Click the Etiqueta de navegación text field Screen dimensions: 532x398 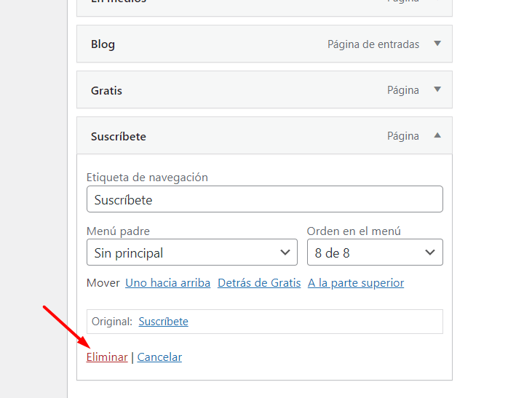tap(265, 199)
